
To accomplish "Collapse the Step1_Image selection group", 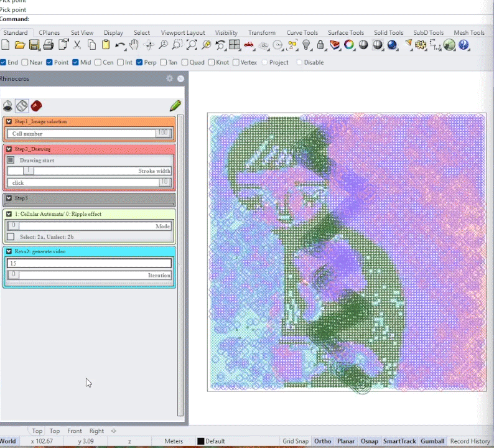I will [9, 121].
